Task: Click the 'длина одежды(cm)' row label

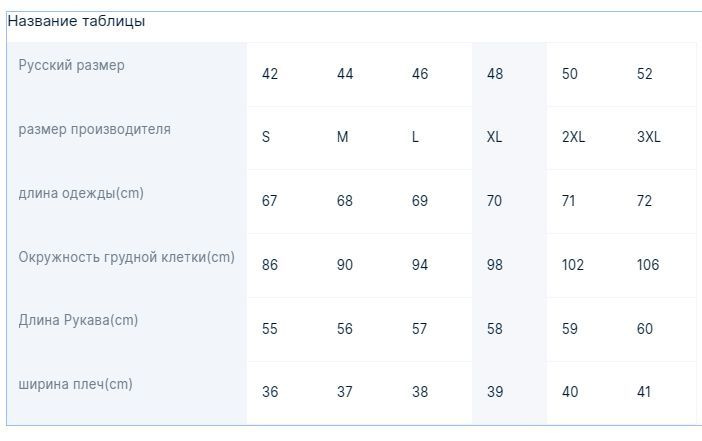Action: coord(81,193)
